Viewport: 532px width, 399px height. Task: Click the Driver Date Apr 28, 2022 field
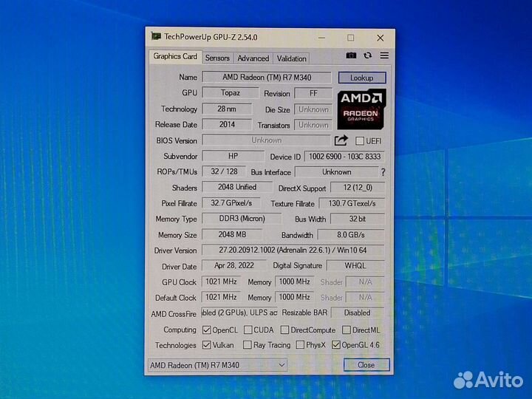pos(233,266)
